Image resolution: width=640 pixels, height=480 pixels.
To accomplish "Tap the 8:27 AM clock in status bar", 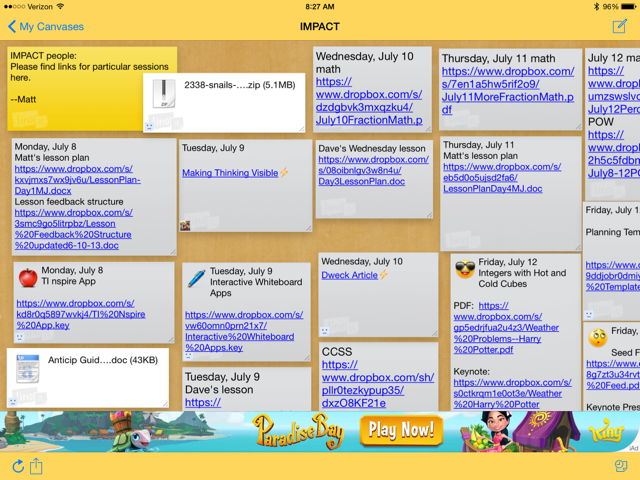I will click(x=320, y=7).
